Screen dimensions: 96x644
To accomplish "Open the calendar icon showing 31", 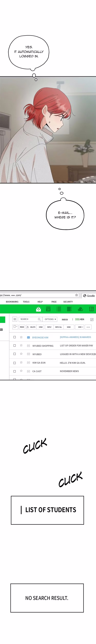I will pyautogui.click(x=48, y=309).
